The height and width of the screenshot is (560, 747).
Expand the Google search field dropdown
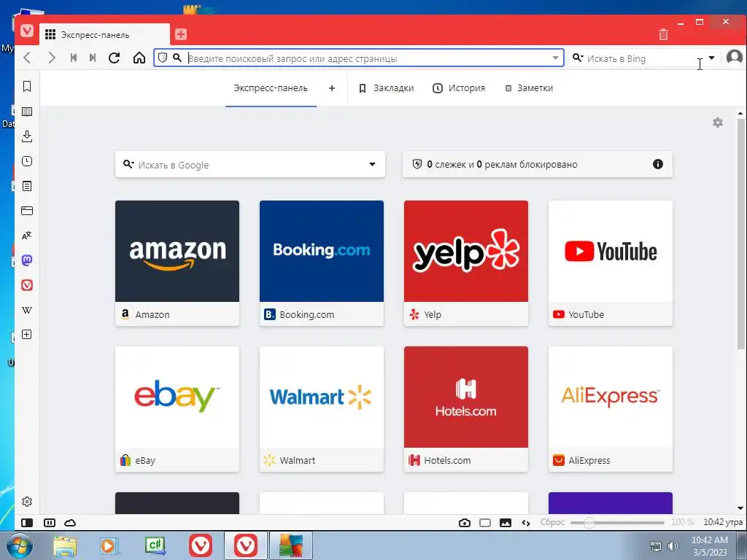(373, 164)
